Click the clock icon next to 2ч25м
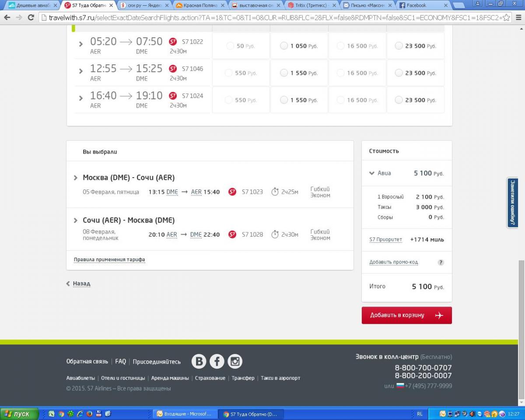 pos(275,192)
